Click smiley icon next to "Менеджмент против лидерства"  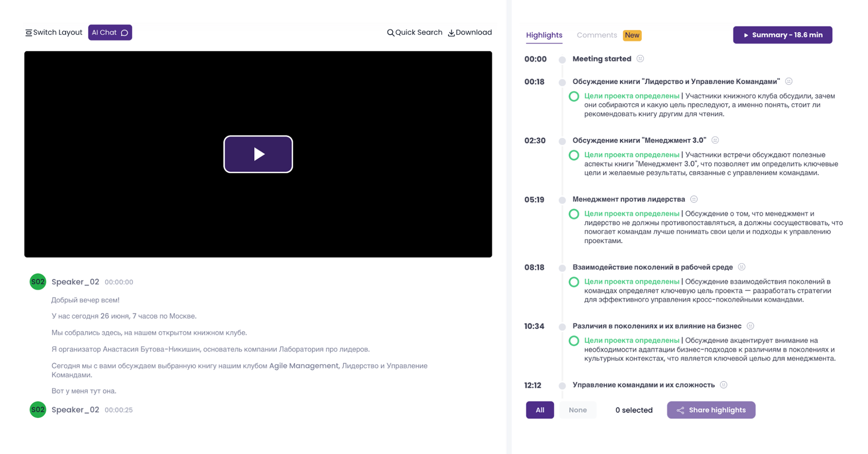(x=694, y=199)
